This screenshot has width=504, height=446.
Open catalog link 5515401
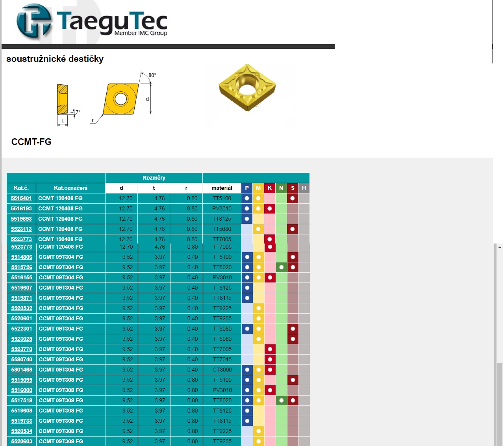click(22, 198)
